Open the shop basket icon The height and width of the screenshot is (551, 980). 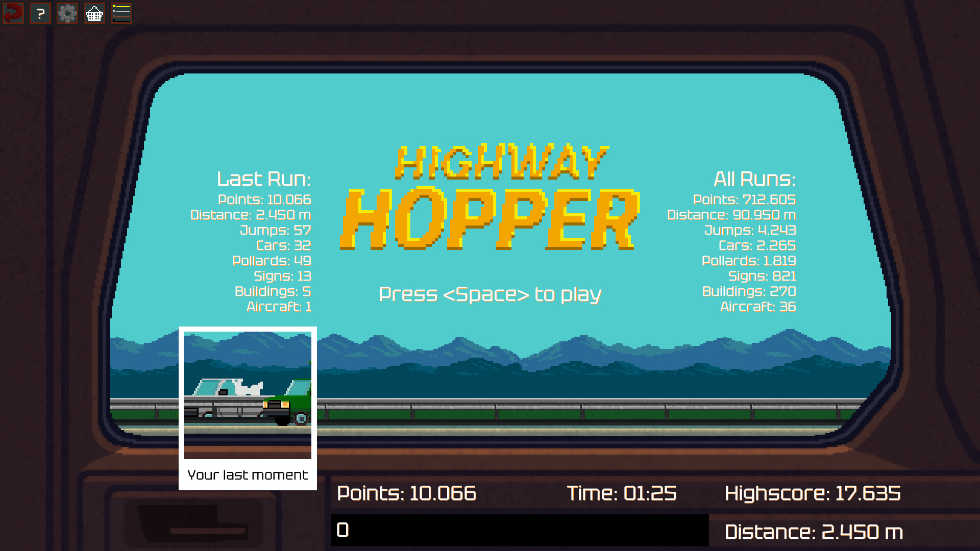point(94,13)
